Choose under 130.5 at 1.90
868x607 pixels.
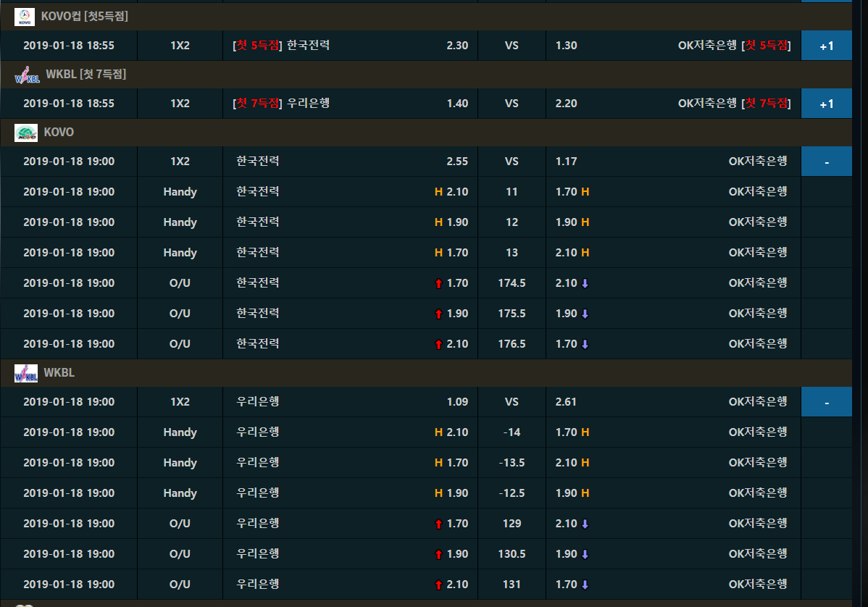click(673, 554)
